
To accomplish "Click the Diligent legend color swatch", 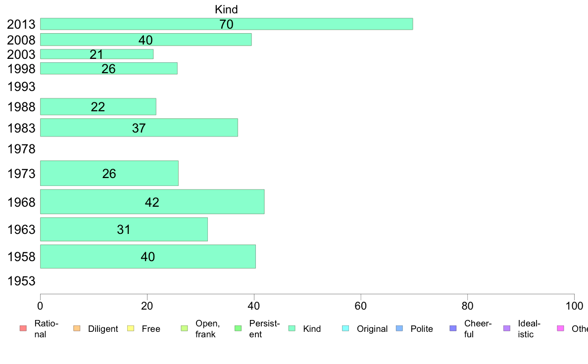I will 77,328.
